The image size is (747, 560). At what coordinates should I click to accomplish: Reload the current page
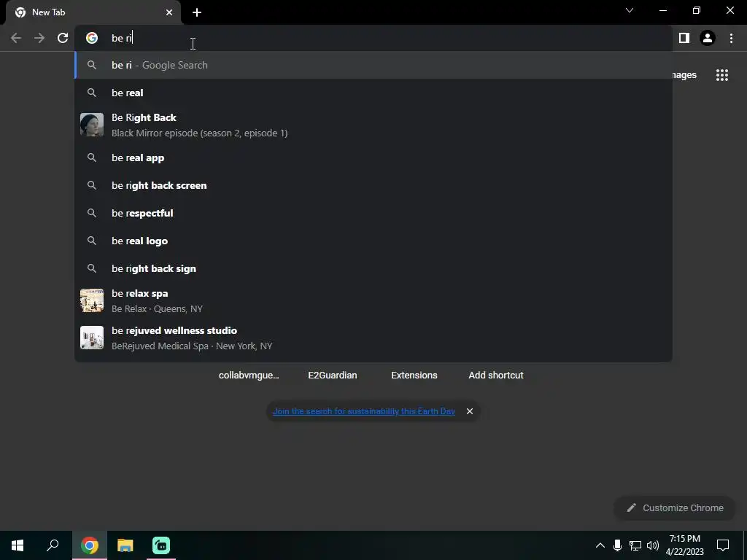[x=63, y=38]
